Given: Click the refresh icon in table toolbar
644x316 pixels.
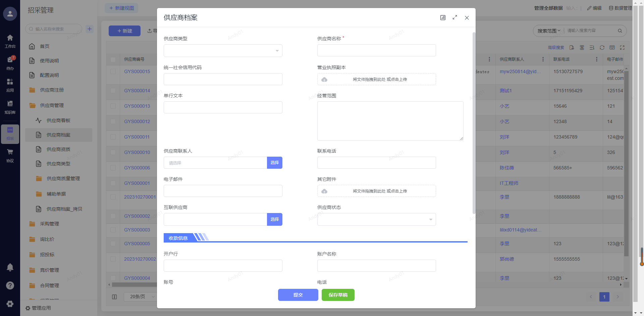Looking at the screenshot, I should coord(602,48).
